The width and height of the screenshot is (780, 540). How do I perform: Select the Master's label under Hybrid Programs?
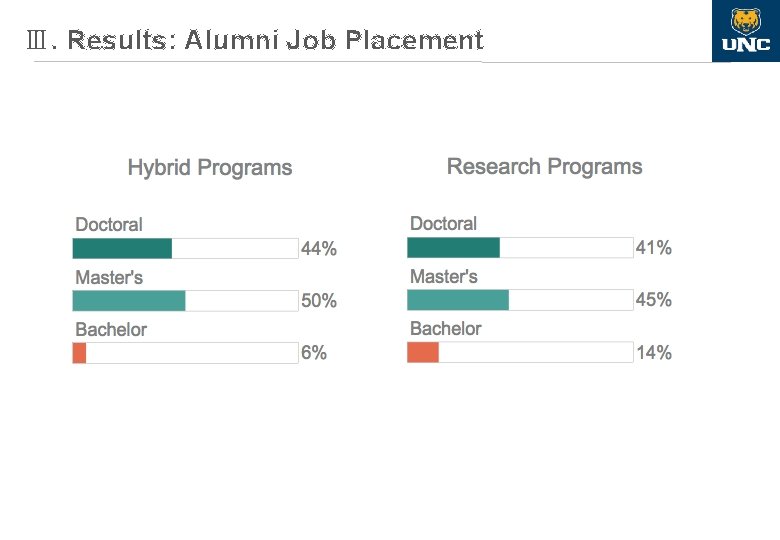pyautogui.click(x=109, y=277)
